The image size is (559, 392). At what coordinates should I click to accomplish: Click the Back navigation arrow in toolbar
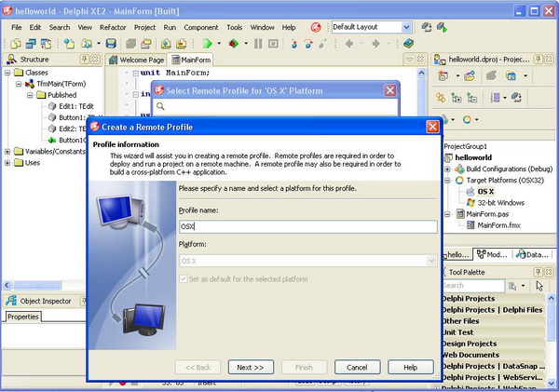point(349,44)
